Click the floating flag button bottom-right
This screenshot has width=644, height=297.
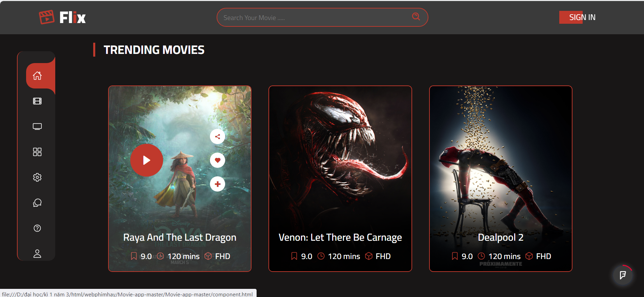(x=623, y=275)
